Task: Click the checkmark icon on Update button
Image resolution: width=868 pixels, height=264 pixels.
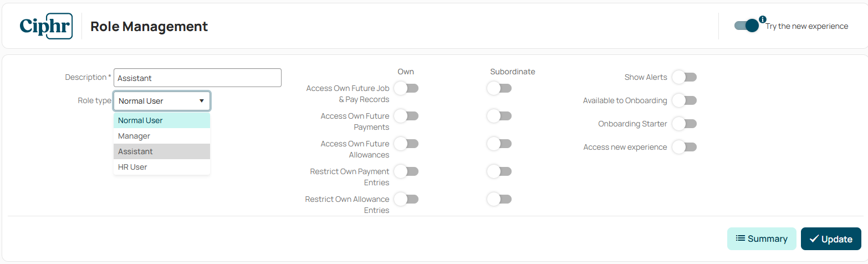Action: pyautogui.click(x=814, y=238)
